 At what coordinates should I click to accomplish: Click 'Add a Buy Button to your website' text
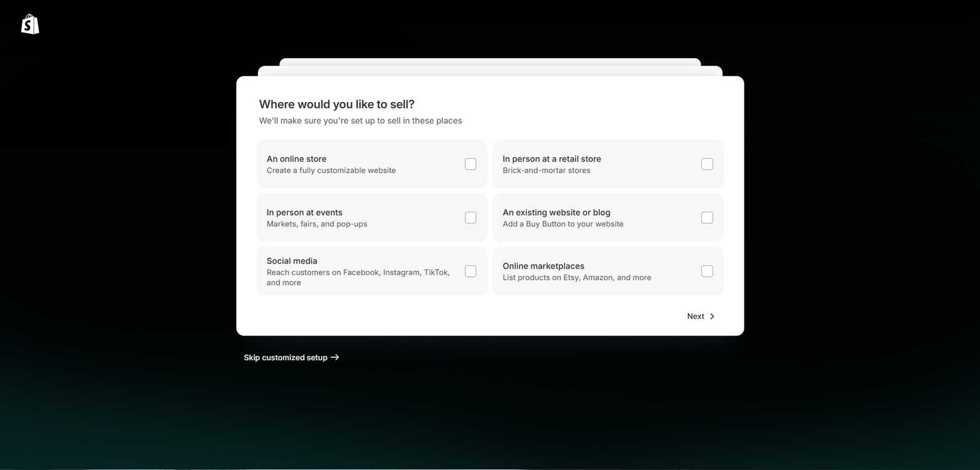pyautogui.click(x=563, y=224)
